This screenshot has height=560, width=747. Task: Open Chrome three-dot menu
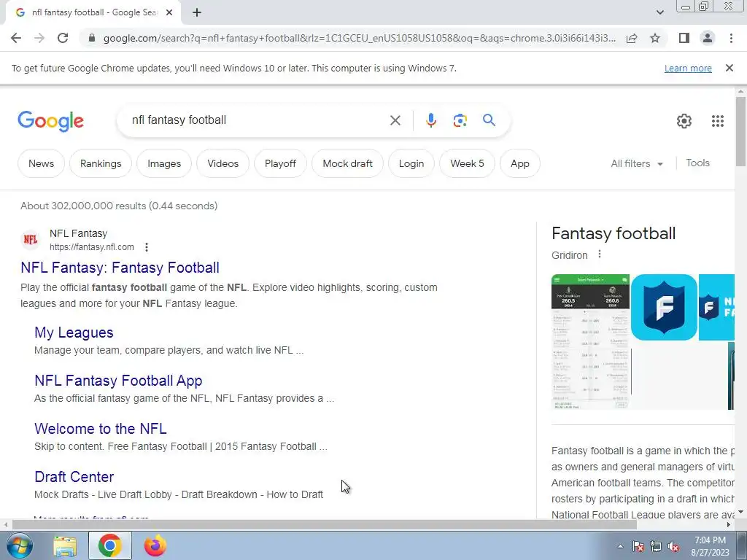point(731,38)
